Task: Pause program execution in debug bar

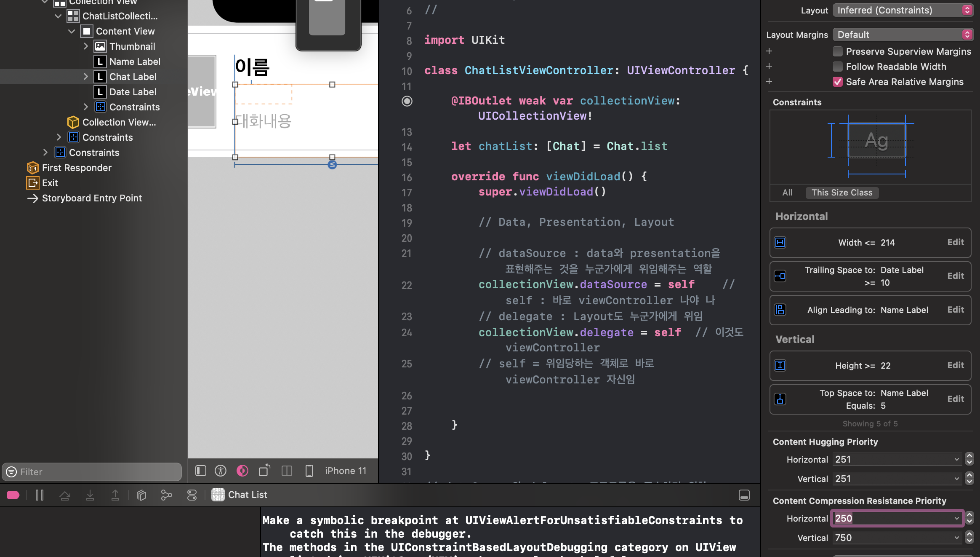Action: click(x=40, y=495)
